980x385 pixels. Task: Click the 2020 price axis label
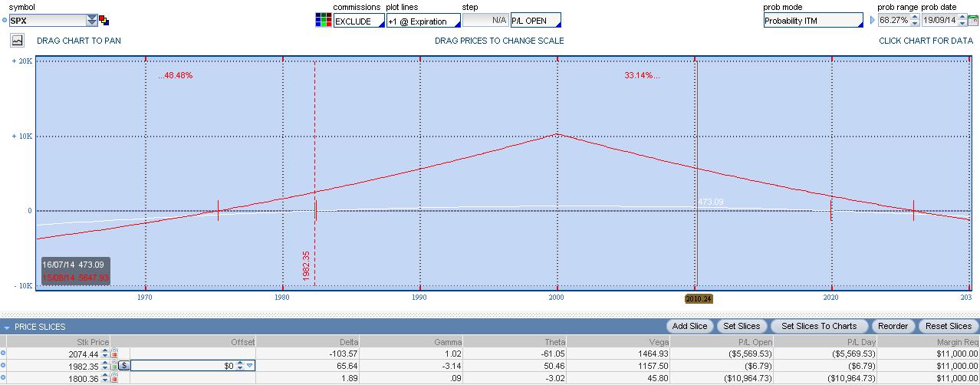pos(831,298)
